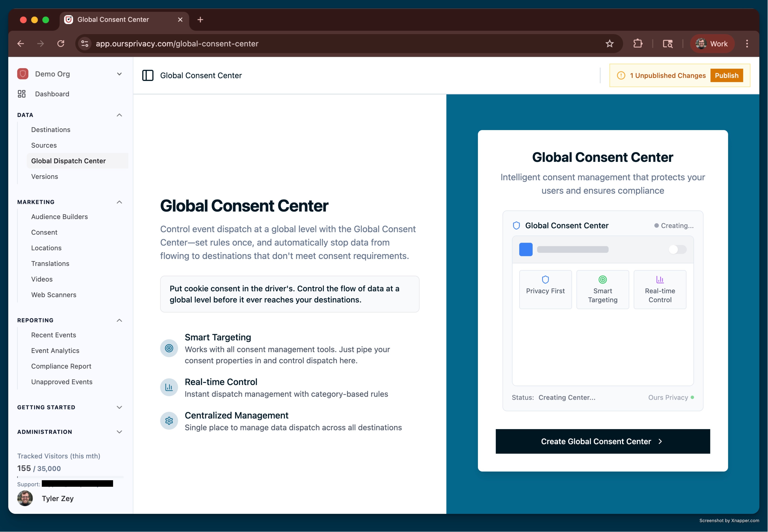Viewport: 768px width, 532px height.
Task: Click the Privacy First shield card
Action: tap(545, 289)
